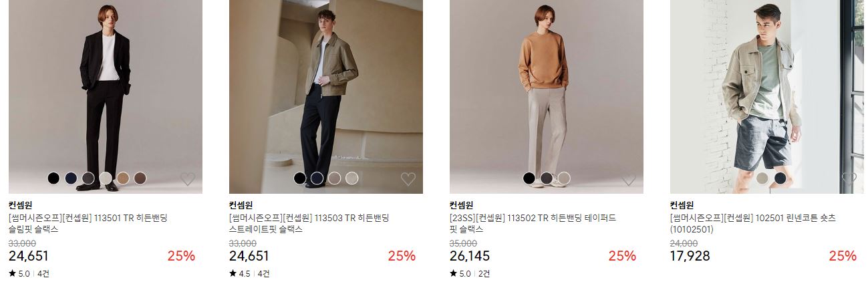This screenshot has height=298, width=868.
Task: Add the 113501 slim-fit slacks to wishlist
Action: coord(188,179)
